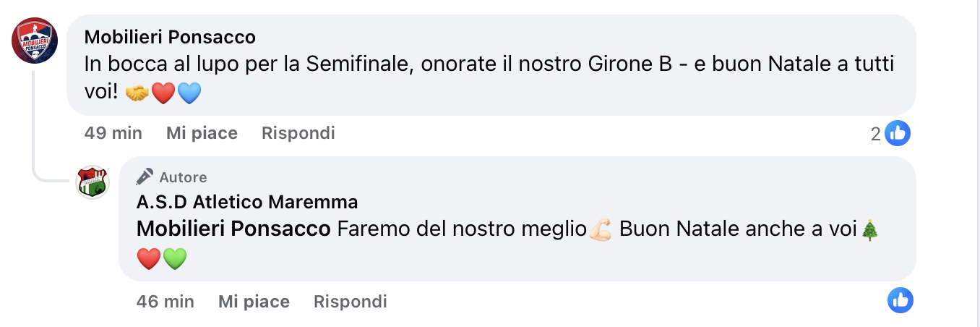Click the handshake emoji in first comment
This screenshot has height=327, width=980.
(137, 93)
